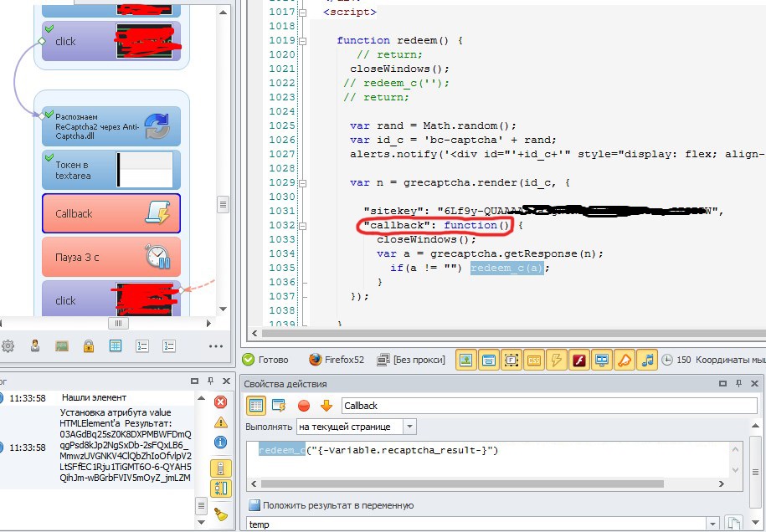The width and height of the screenshot is (766, 532).
Task: Toggle the Flash plugin icon in status bar
Action: click(x=578, y=360)
